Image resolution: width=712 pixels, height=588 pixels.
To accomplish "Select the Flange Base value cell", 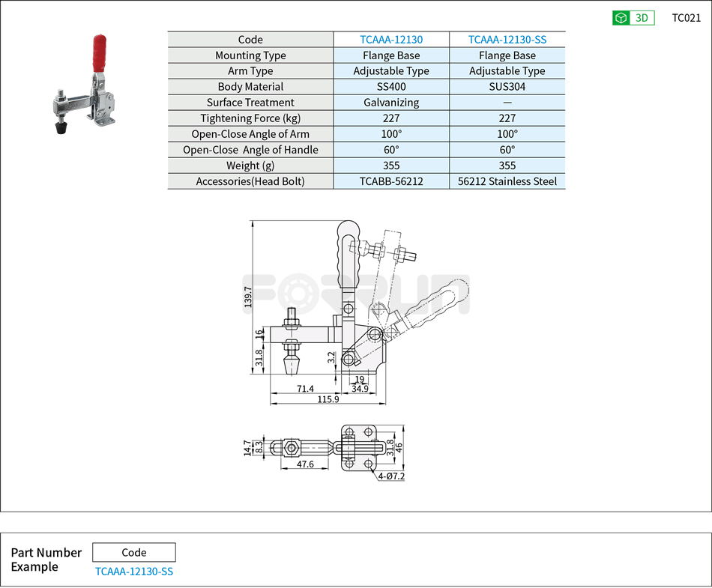I will 390,55.
